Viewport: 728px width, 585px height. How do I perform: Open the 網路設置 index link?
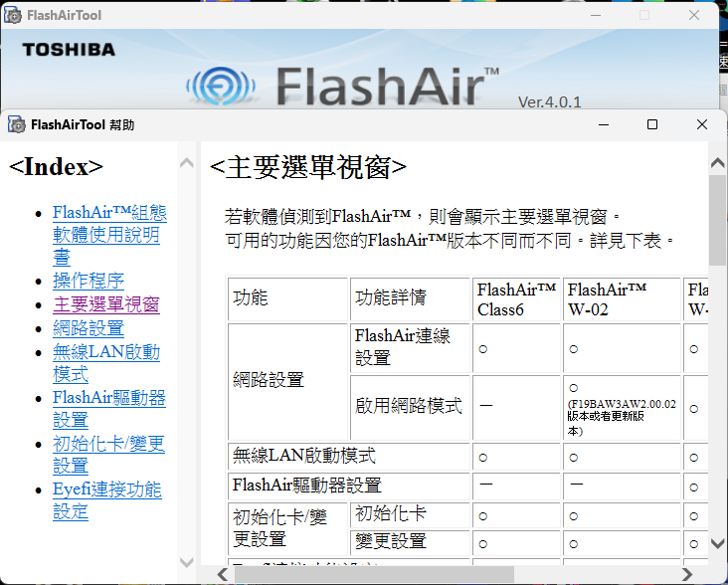[x=89, y=328]
